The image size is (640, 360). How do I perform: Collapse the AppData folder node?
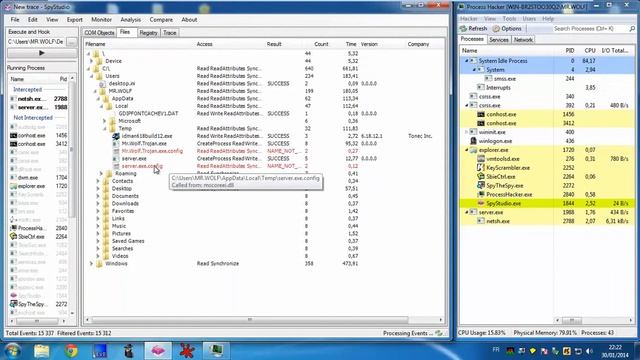(x=98, y=98)
